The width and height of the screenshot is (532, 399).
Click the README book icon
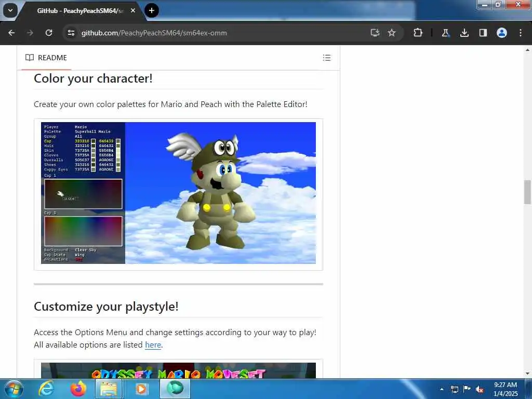pos(30,58)
